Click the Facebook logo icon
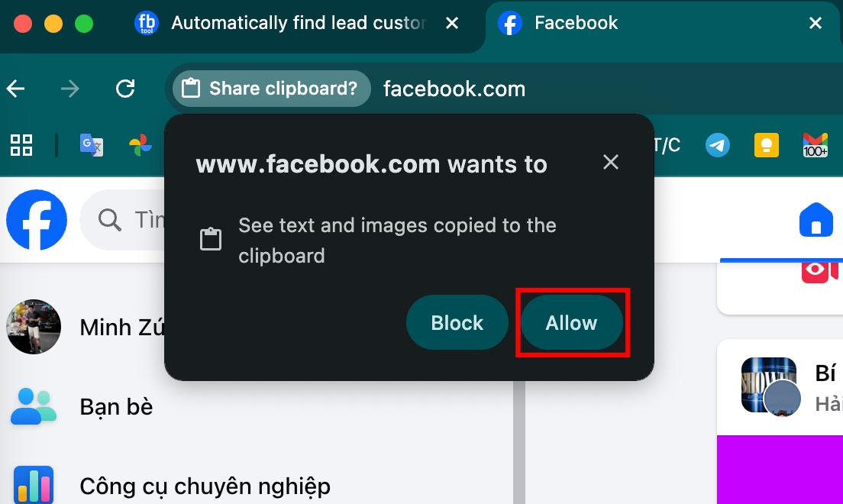This screenshot has width=843, height=504. [37, 219]
